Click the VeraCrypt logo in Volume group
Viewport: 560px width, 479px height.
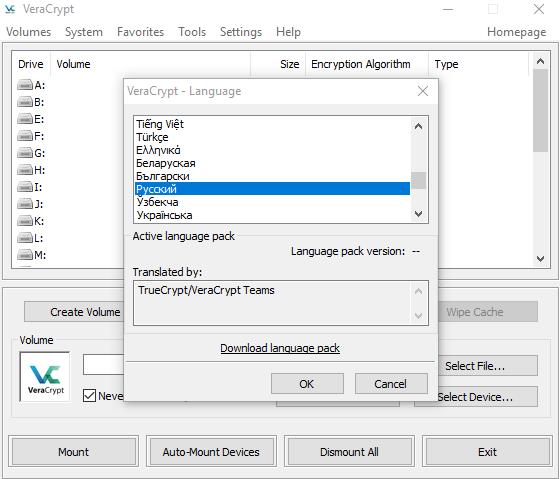coord(45,377)
